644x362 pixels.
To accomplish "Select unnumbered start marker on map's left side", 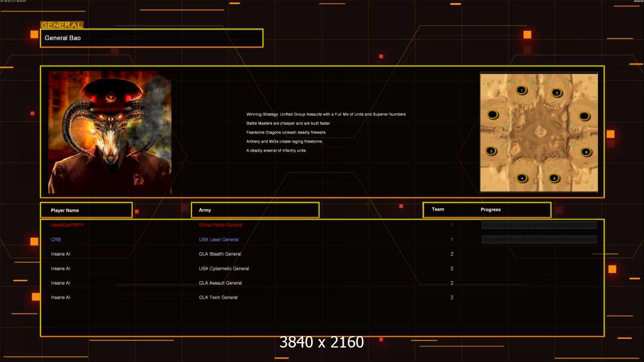I will (x=492, y=115).
